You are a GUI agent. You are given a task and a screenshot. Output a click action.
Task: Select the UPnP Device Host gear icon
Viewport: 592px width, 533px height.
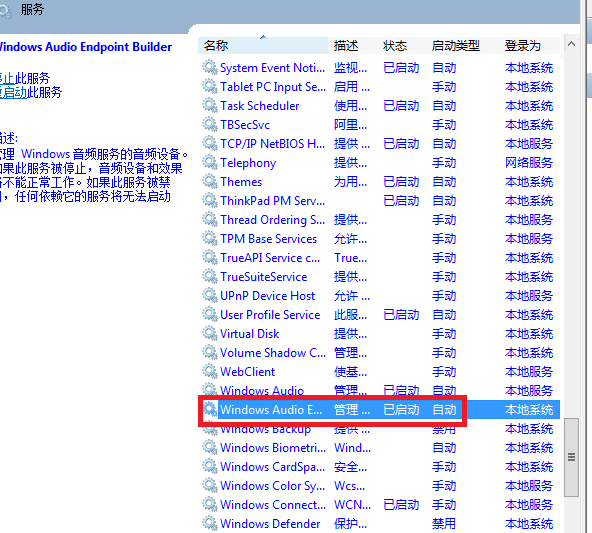pos(210,296)
